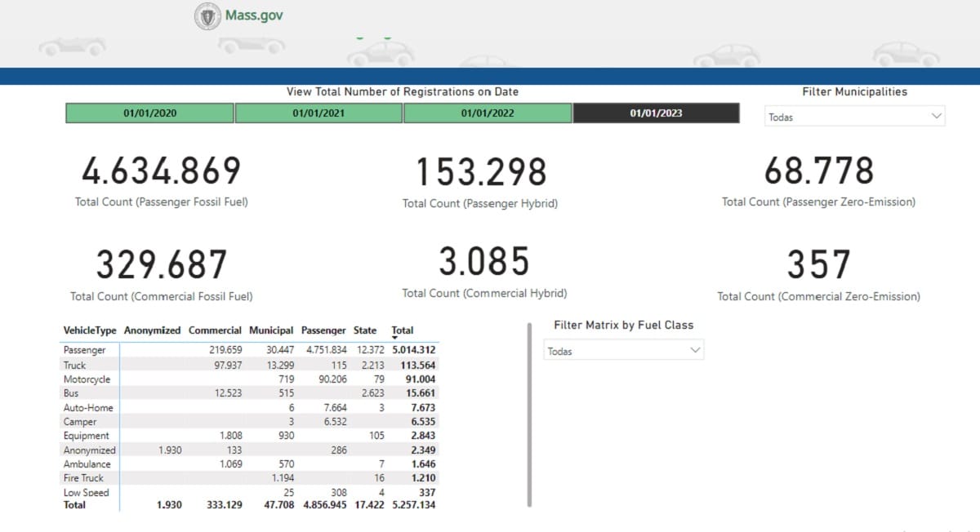Image resolution: width=980 pixels, height=532 pixels.
Task: Click the active 01/01/2023 date button
Action: coord(656,113)
